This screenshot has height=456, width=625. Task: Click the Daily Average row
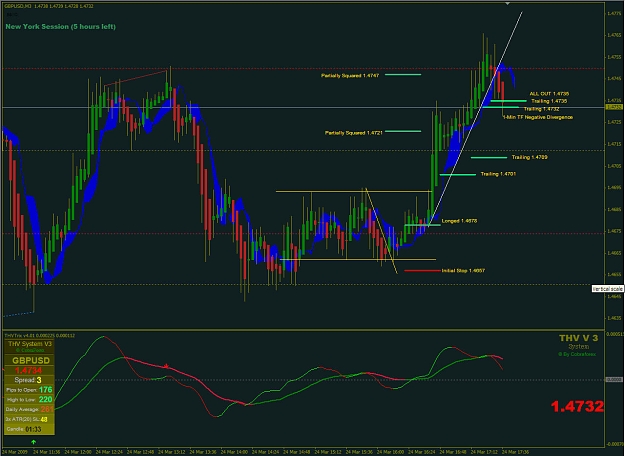tap(29, 409)
